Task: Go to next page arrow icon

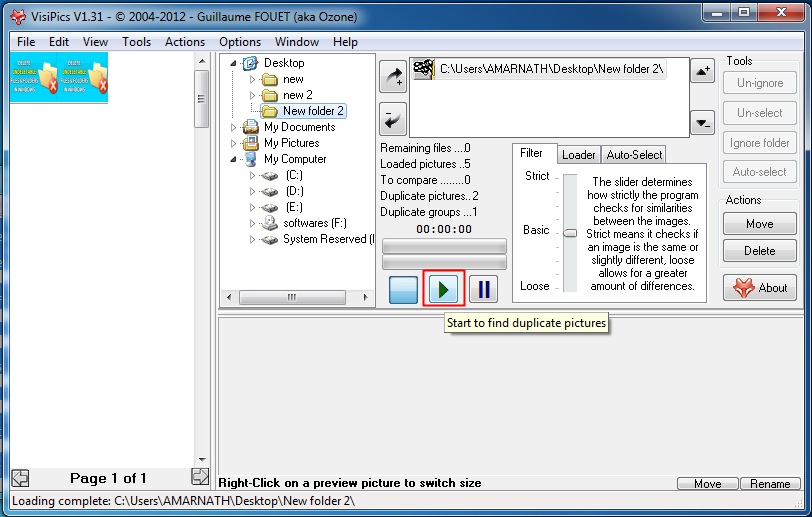Action: [200, 478]
